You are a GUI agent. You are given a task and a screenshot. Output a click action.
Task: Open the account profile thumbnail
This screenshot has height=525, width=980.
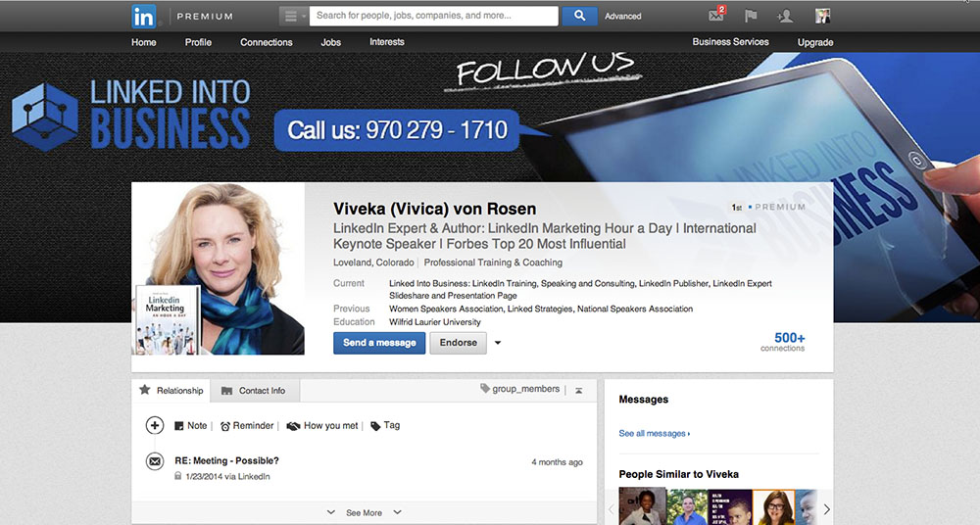(x=822, y=17)
